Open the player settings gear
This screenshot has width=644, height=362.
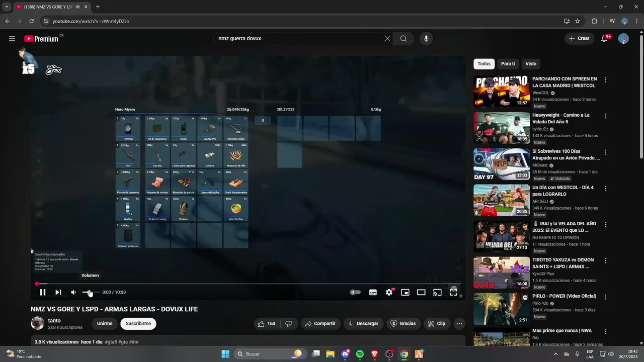pyautogui.click(x=389, y=292)
